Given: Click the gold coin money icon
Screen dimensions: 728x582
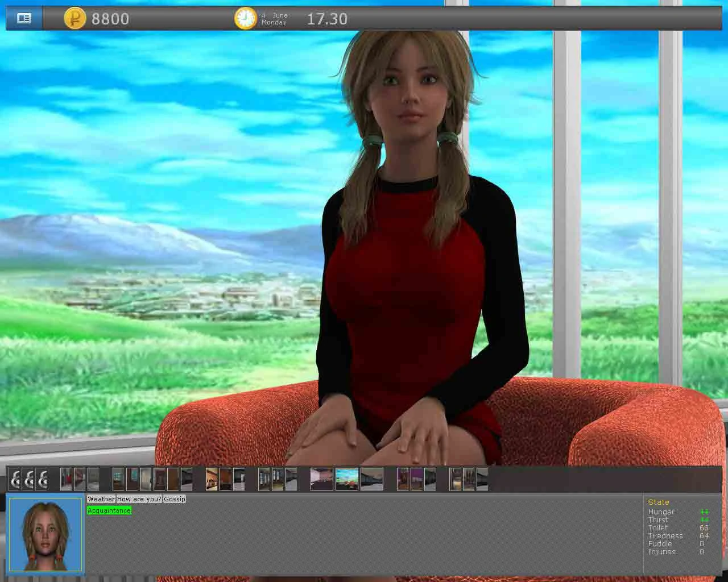Looking at the screenshot, I should [x=75, y=18].
